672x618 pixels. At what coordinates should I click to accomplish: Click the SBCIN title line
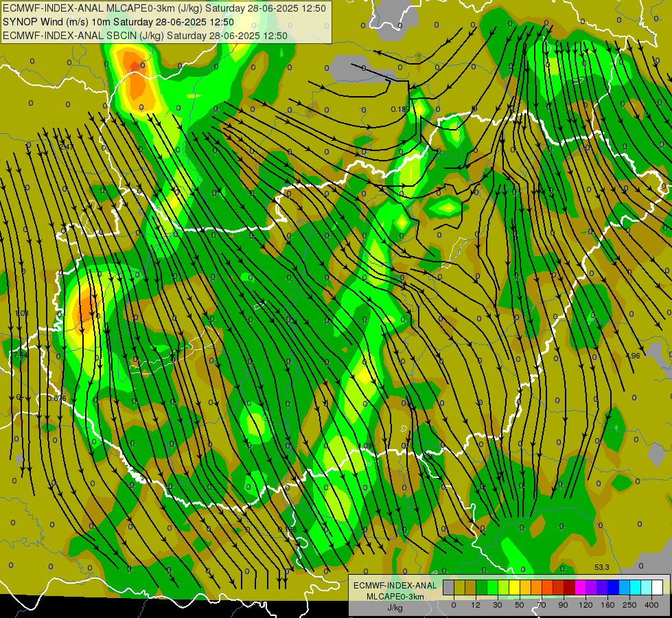coord(145,36)
